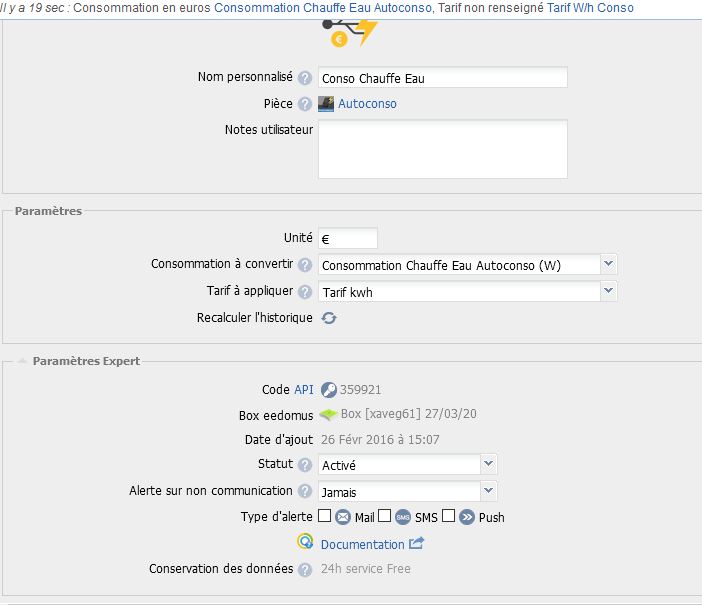Screen dimensions: 702x605
Task: Collapse the Paramètres Expert section
Action: tap(22, 360)
